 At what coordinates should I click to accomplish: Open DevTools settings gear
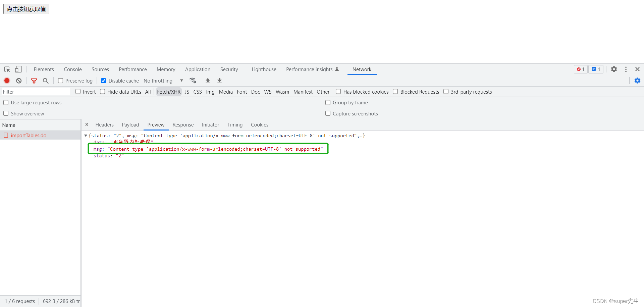[x=614, y=69]
